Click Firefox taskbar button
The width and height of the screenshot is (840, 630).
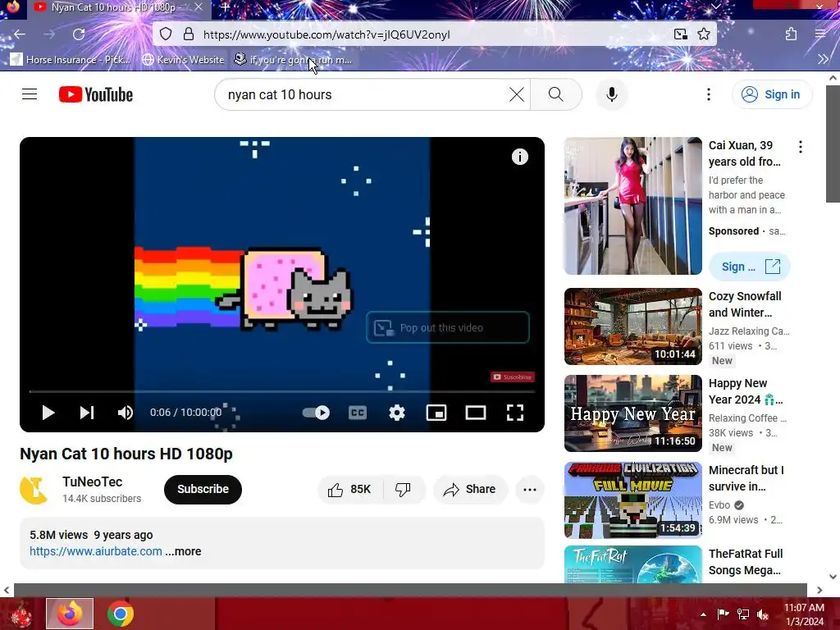[70, 614]
